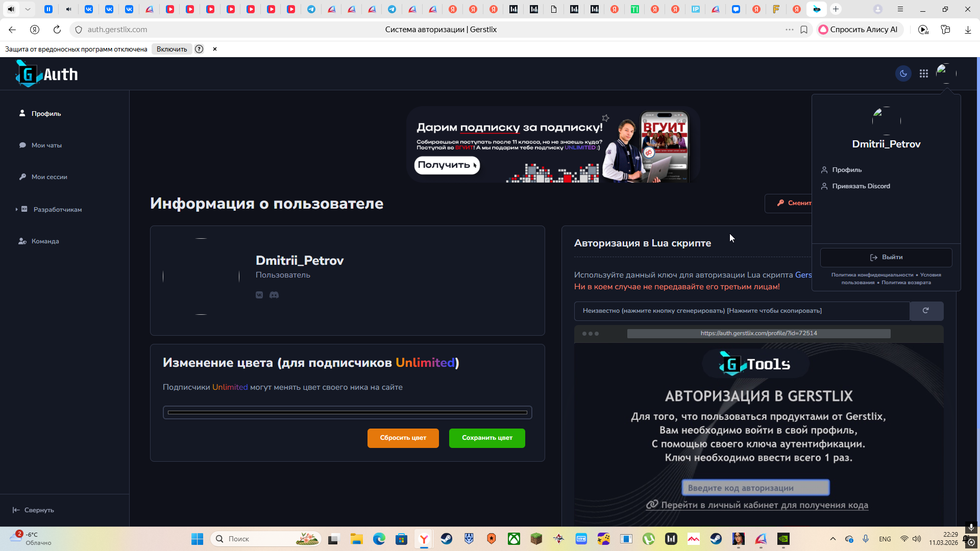Click the GAuth logo

47,74
